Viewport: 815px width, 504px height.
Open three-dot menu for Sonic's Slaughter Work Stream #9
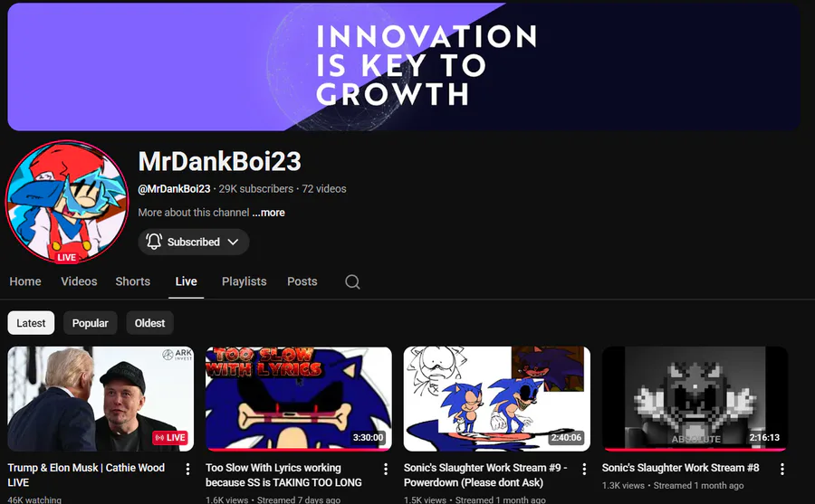click(584, 470)
